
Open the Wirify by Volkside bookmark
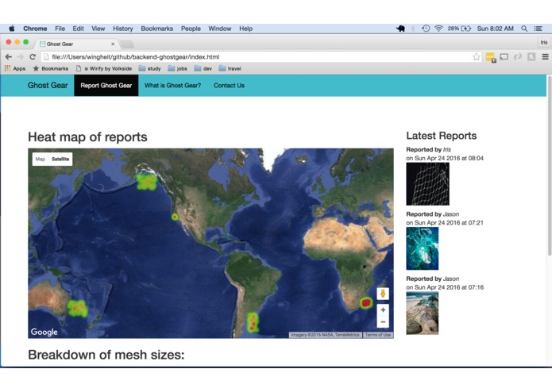[104, 68]
